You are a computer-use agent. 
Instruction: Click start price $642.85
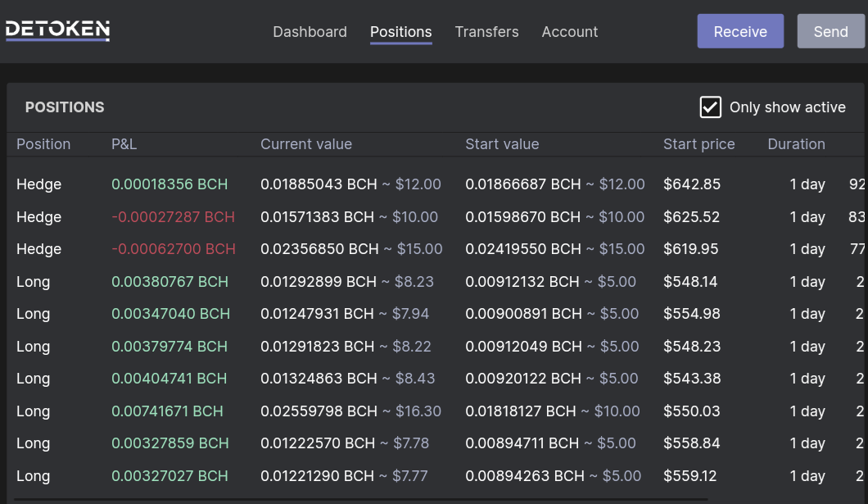pos(692,184)
